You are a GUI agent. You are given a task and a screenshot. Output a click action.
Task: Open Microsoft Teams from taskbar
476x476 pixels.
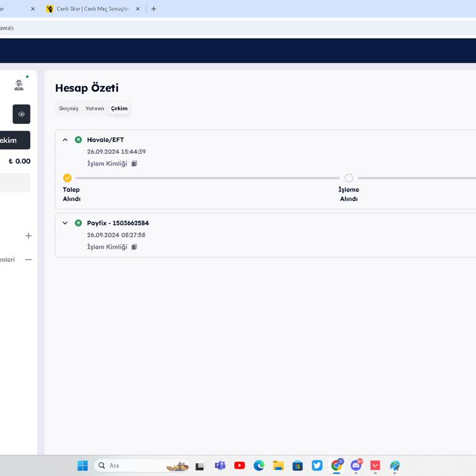coord(220,465)
